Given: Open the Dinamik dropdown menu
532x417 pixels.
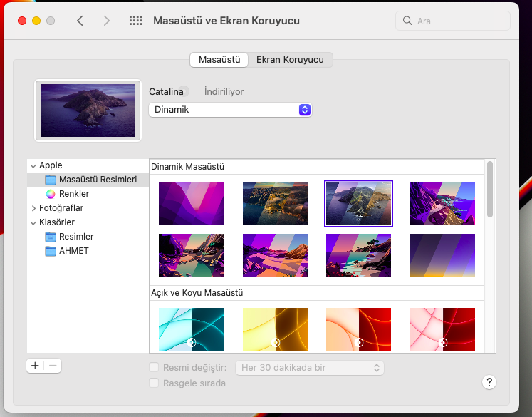Looking at the screenshot, I should pos(230,110).
